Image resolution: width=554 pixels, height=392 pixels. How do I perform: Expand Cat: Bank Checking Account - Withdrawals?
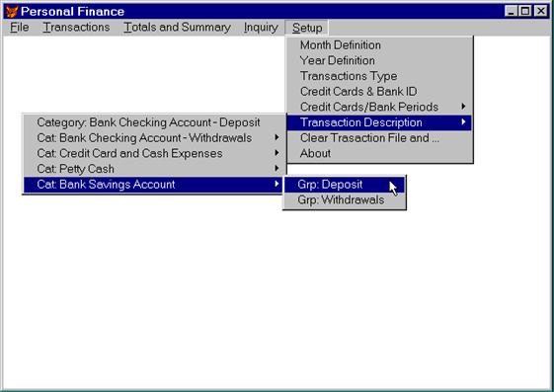point(153,138)
